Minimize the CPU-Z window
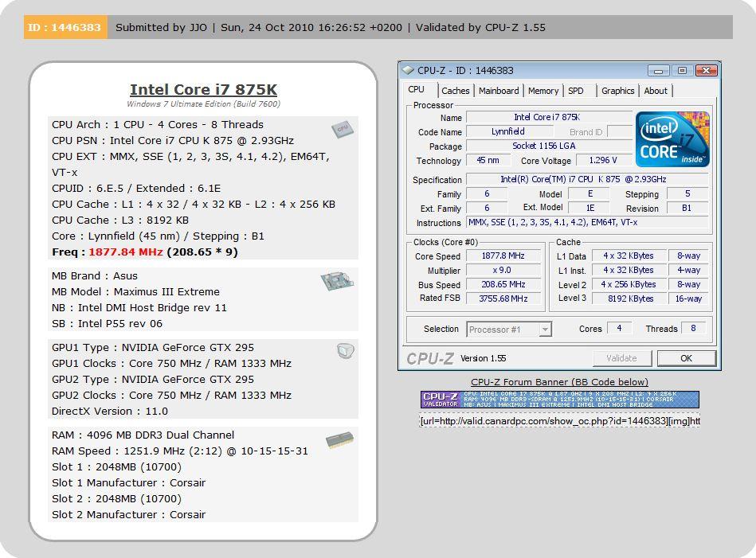Screen dimensions: 756x558 click(658, 71)
